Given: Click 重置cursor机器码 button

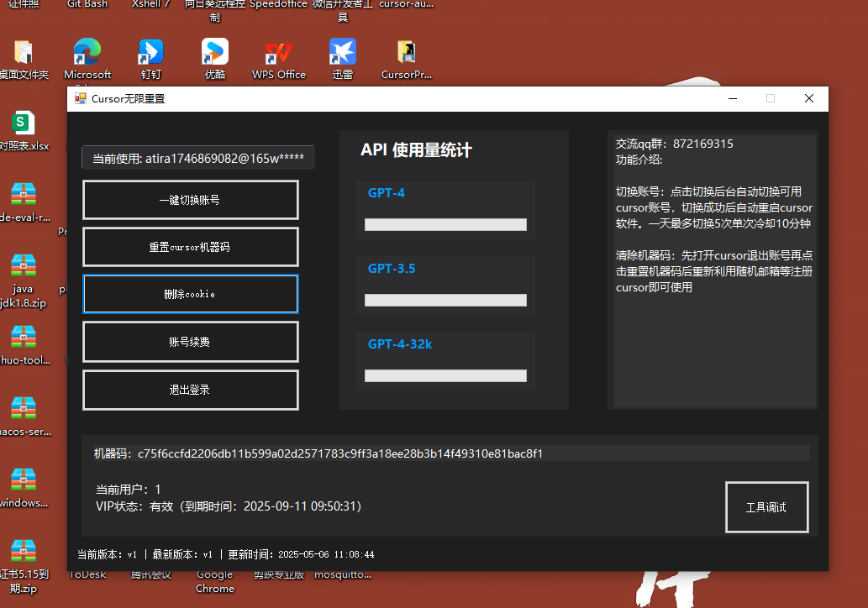Looking at the screenshot, I should click(191, 247).
